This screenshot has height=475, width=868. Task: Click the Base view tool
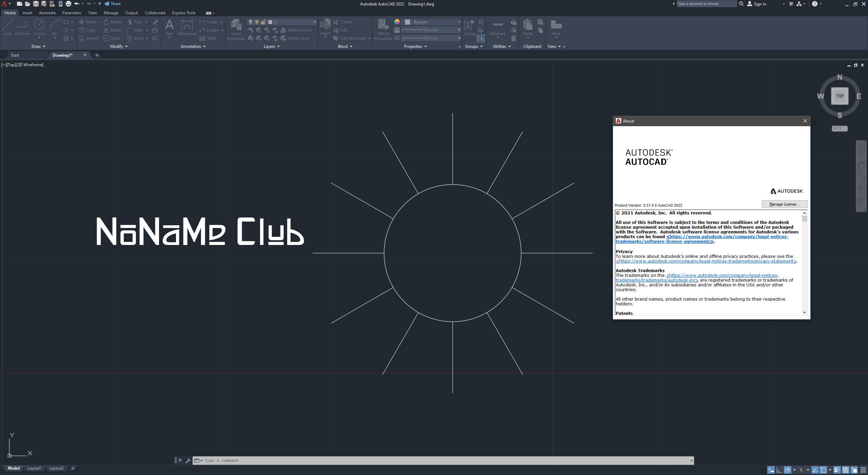[x=556, y=27]
